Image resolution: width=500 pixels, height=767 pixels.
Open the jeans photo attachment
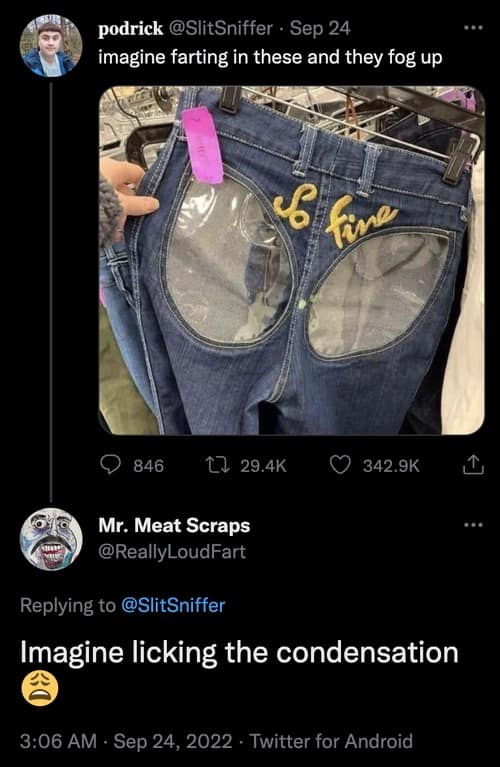(x=292, y=260)
